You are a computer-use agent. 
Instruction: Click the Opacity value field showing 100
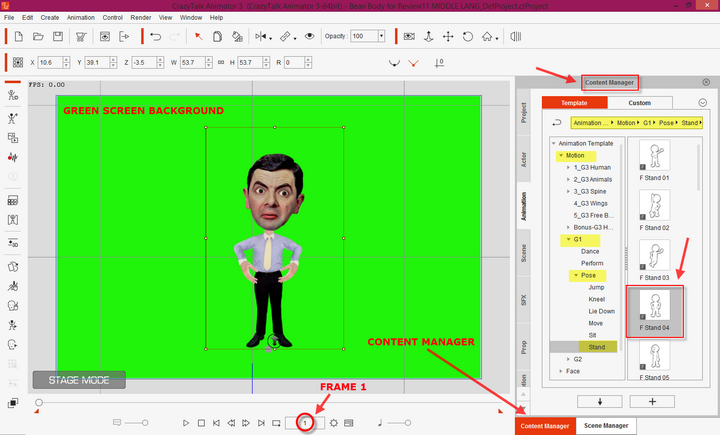[364, 36]
